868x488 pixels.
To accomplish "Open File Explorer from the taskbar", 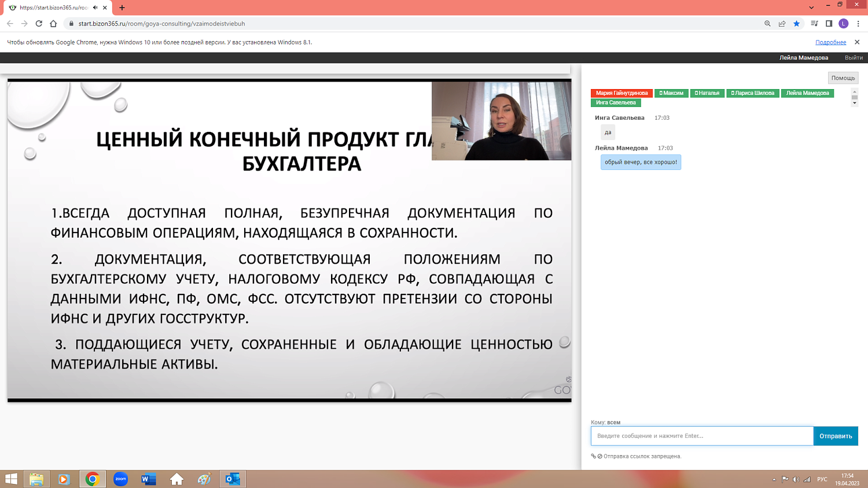I will (37, 479).
